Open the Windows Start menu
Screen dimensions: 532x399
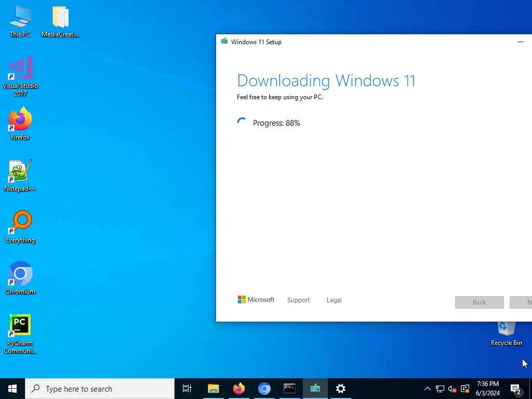[x=12, y=389]
